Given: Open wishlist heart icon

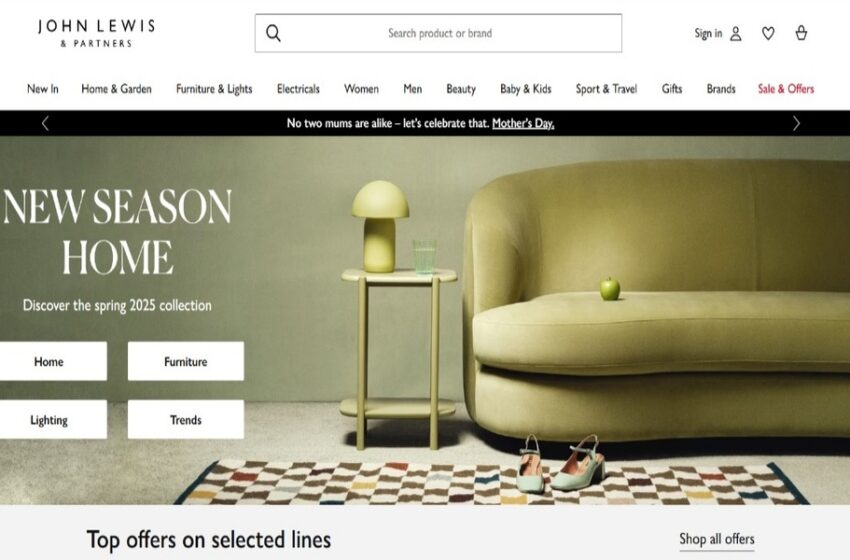Looking at the screenshot, I should tap(768, 34).
